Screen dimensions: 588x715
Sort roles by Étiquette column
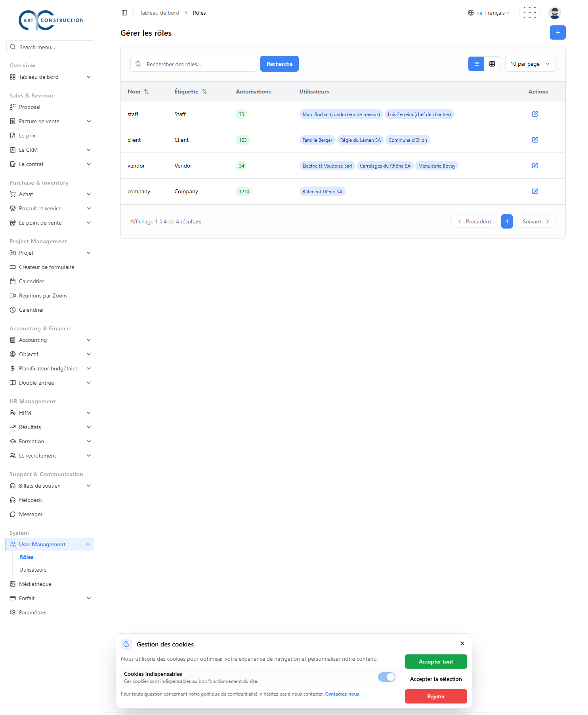(191, 92)
